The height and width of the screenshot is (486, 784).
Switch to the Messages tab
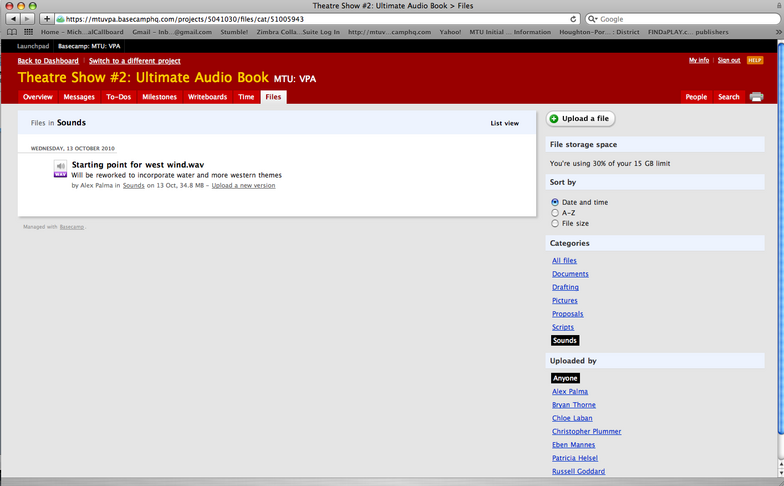(x=79, y=97)
